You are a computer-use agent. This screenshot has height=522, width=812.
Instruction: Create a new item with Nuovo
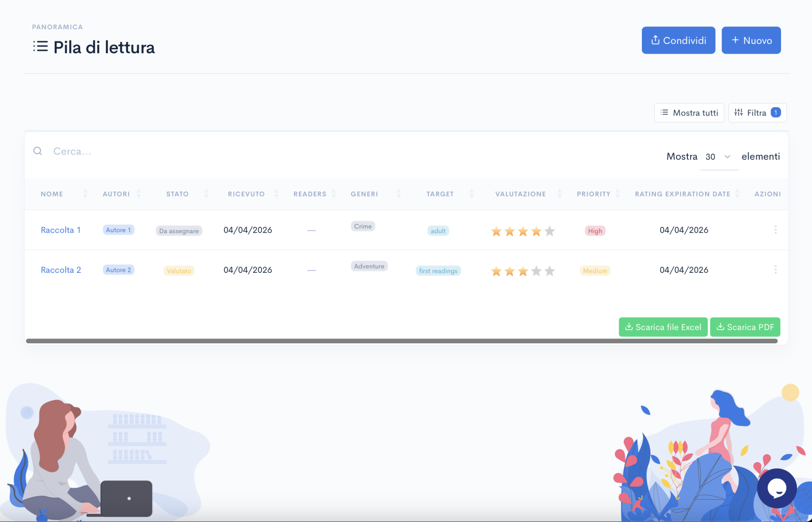751,40
